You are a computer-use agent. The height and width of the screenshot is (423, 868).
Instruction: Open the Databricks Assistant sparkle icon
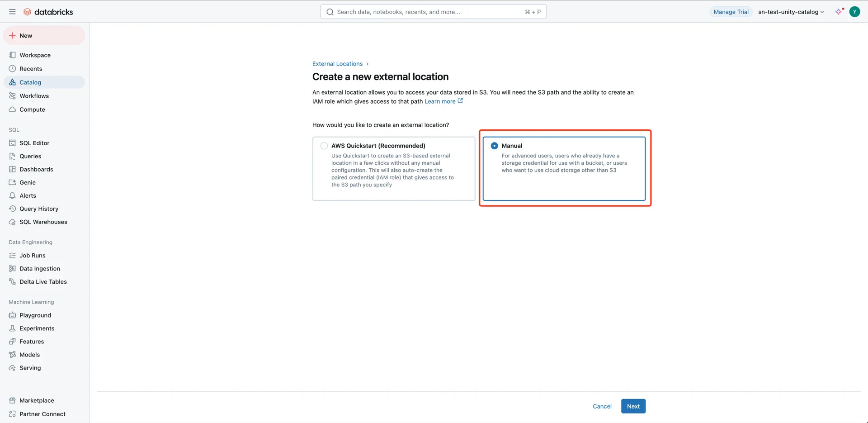[839, 12]
